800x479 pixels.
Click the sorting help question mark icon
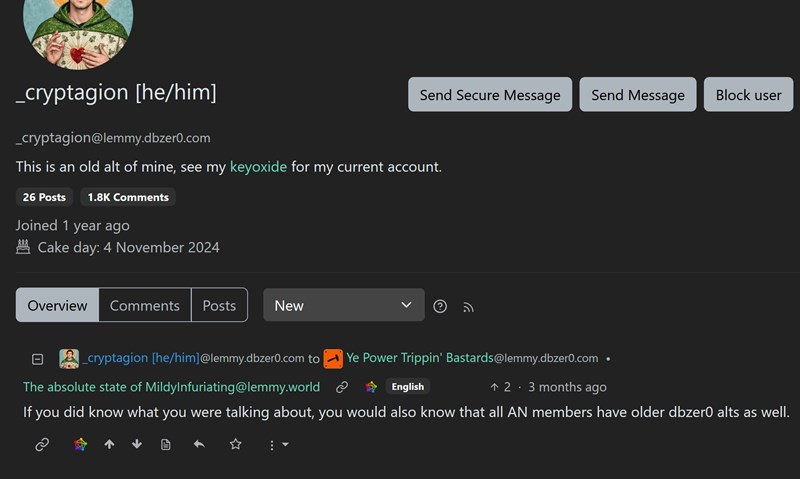[441, 306]
